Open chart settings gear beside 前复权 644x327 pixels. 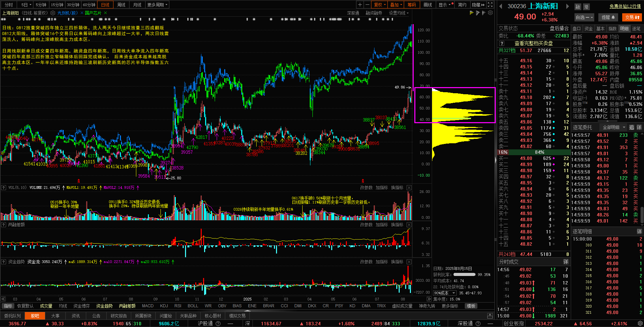pos(53,13)
